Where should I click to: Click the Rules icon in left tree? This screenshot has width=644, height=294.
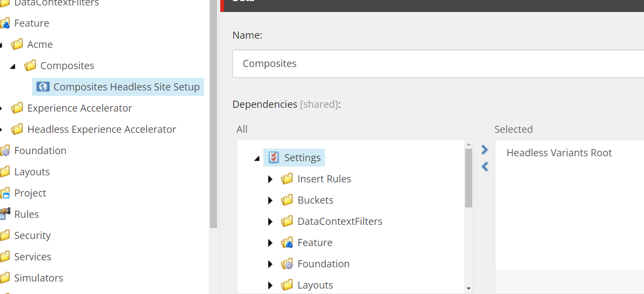(x=5, y=215)
